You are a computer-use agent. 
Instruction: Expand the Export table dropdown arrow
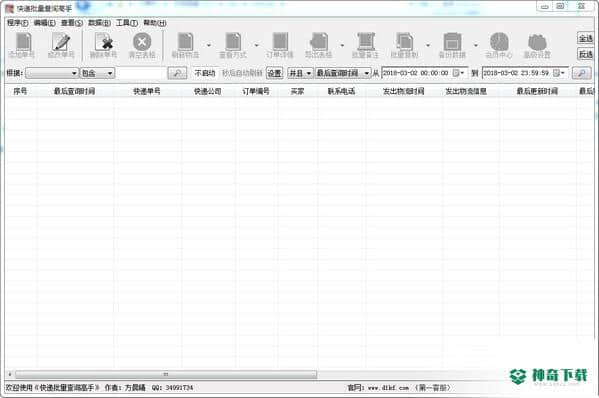coord(342,45)
